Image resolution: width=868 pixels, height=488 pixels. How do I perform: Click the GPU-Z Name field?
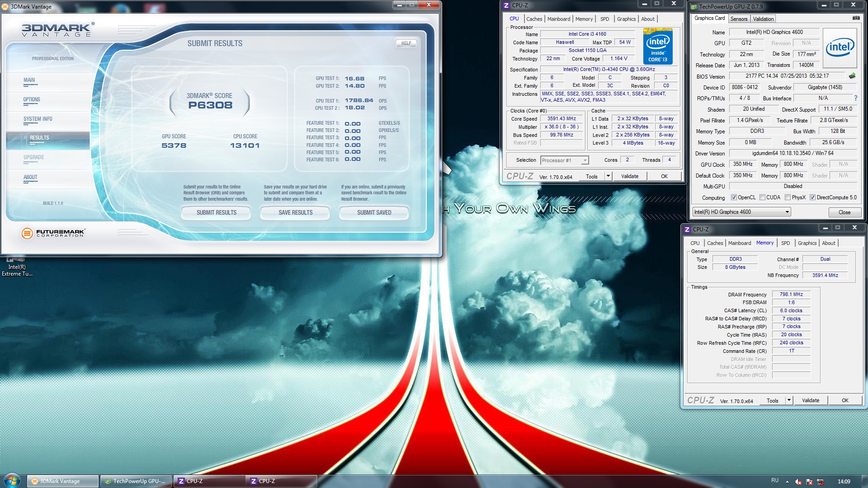[774, 32]
